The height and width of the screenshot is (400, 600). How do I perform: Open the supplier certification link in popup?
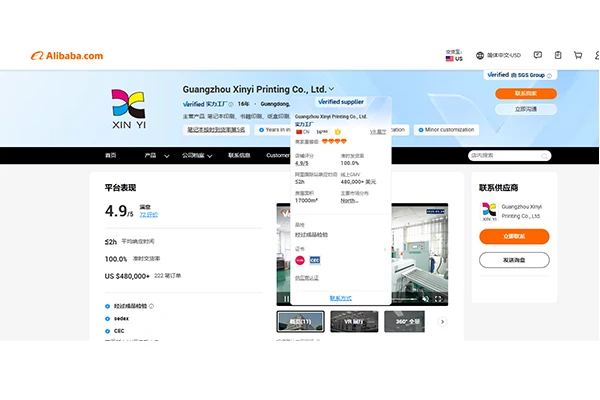[x=307, y=278]
